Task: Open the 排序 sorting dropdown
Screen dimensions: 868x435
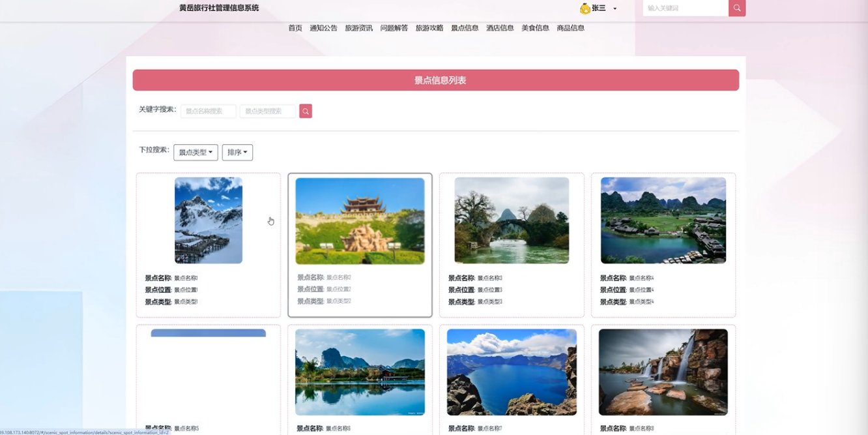Action: point(237,153)
